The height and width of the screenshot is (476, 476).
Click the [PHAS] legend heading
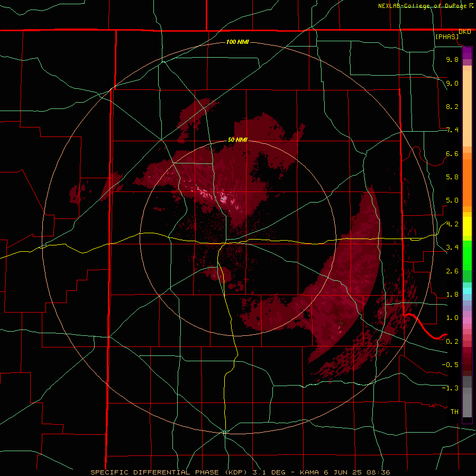point(447,36)
